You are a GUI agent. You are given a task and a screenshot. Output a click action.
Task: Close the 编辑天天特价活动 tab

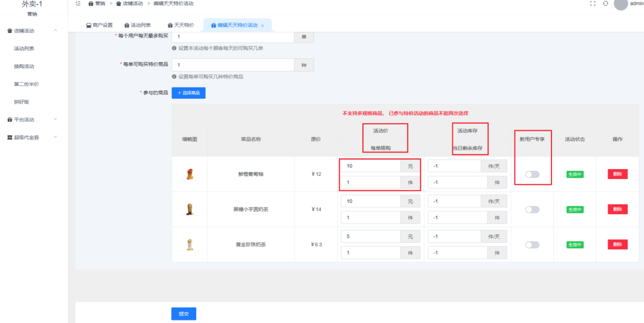point(262,26)
